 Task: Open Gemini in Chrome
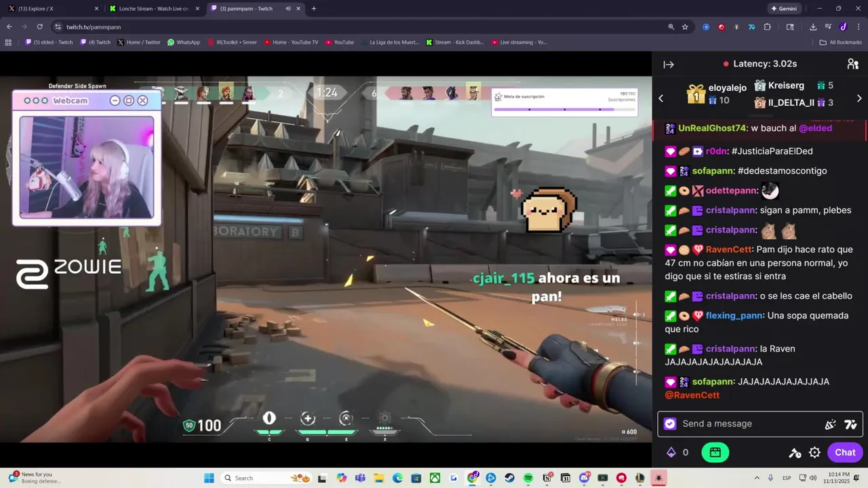(784, 9)
